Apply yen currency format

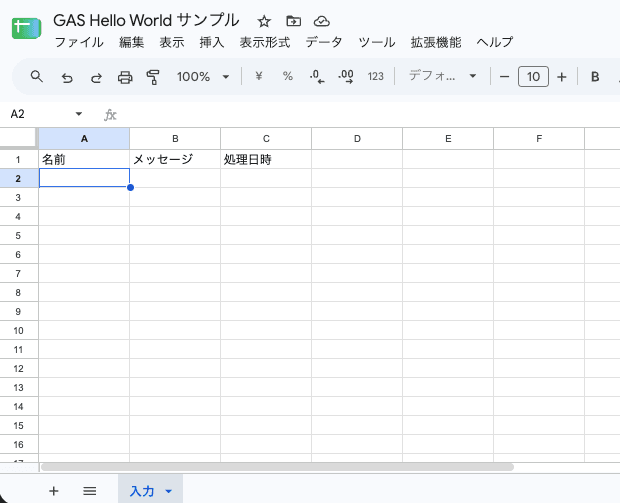click(x=259, y=76)
